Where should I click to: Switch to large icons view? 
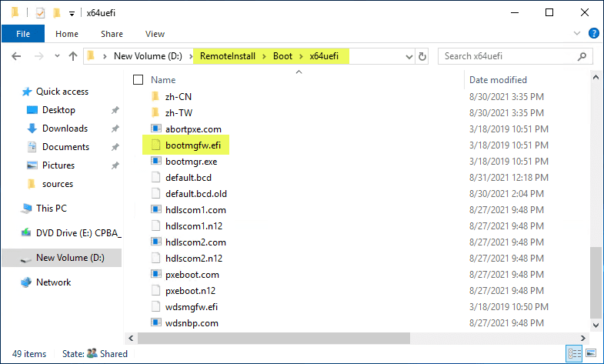tap(592, 354)
